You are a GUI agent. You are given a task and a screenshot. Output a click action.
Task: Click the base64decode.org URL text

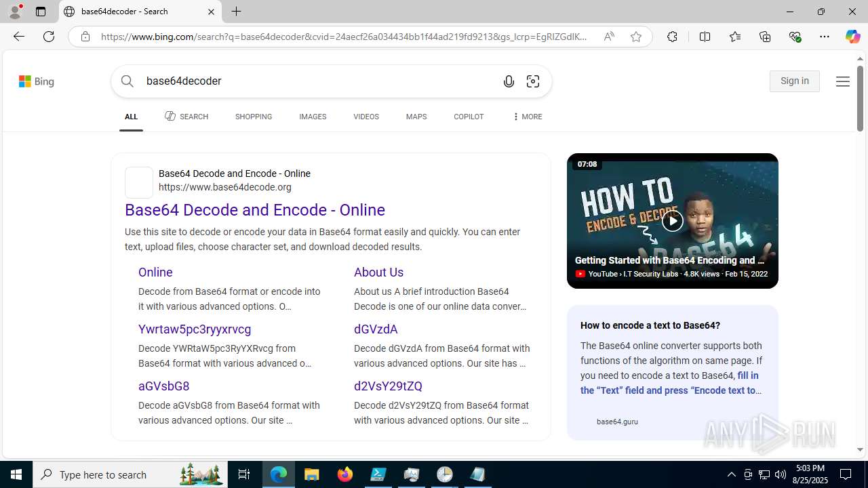(x=225, y=187)
